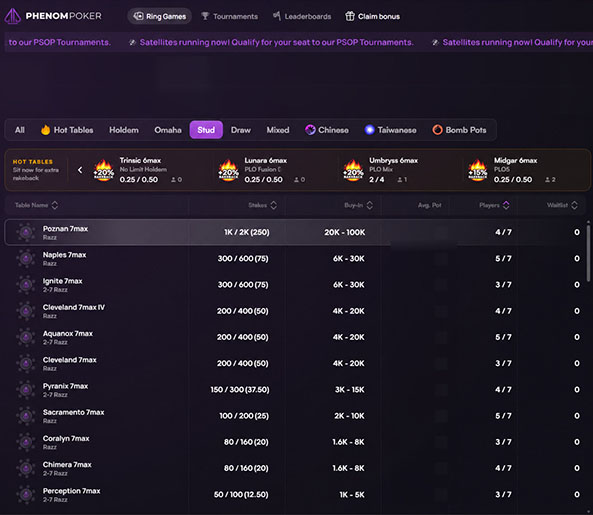Click the Avg. Pot column header

click(x=430, y=205)
